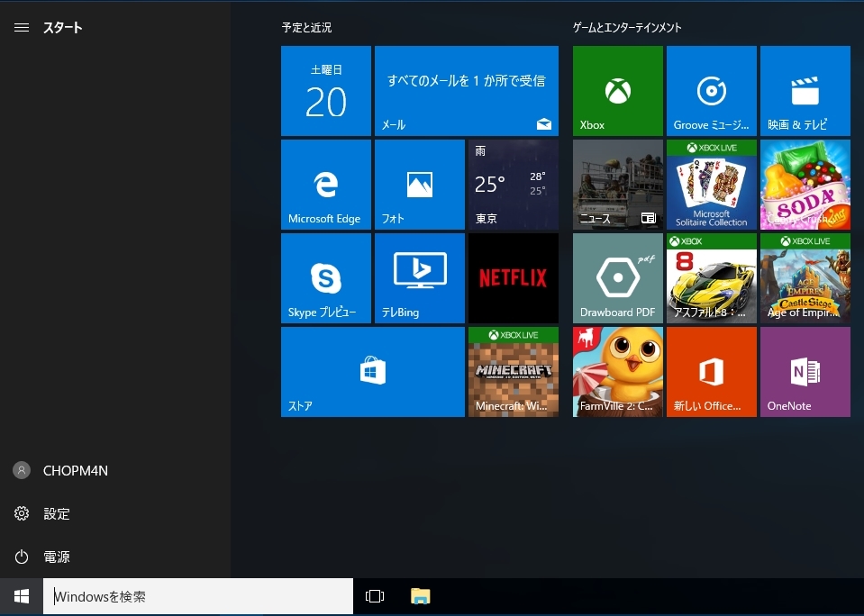Click the Windowsを検索 search box
The width and height of the screenshot is (864, 616).
(x=198, y=596)
